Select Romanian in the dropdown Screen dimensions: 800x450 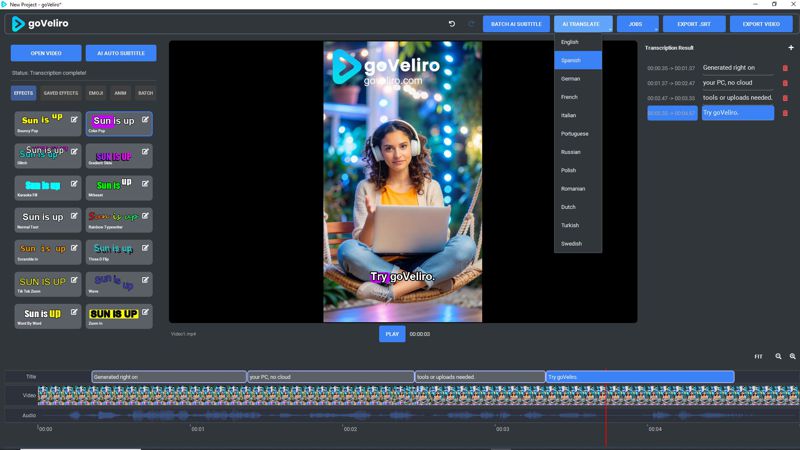[578, 189]
